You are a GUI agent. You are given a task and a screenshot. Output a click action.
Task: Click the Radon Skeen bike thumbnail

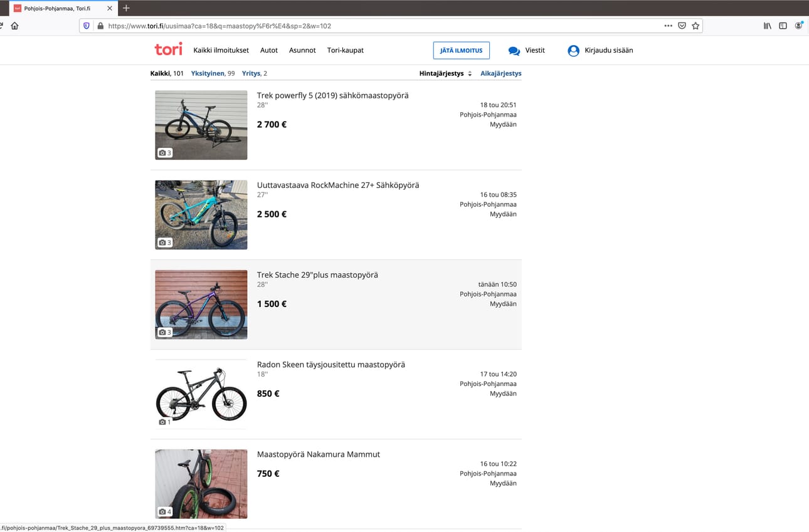(201, 394)
